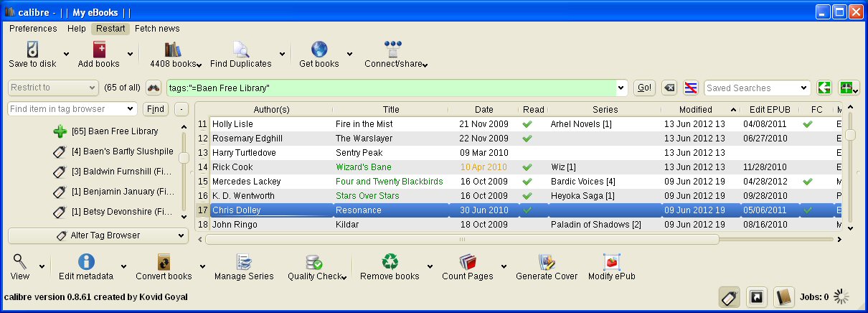Open the Edit metadata dropdown arrow
The image size is (868, 313).
pyautogui.click(x=125, y=266)
